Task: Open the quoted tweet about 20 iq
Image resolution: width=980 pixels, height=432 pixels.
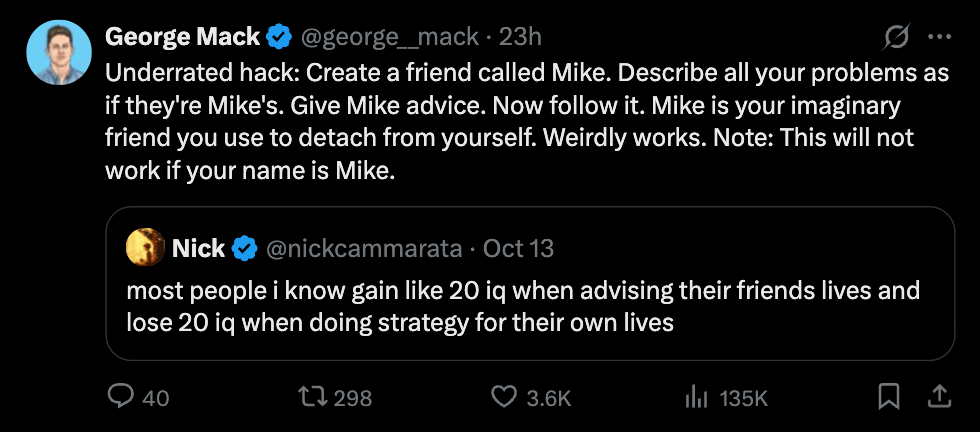Action: (522, 307)
